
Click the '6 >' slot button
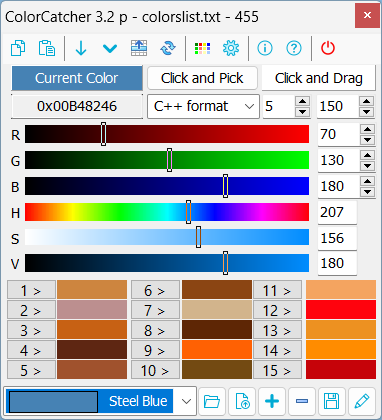[155, 290]
